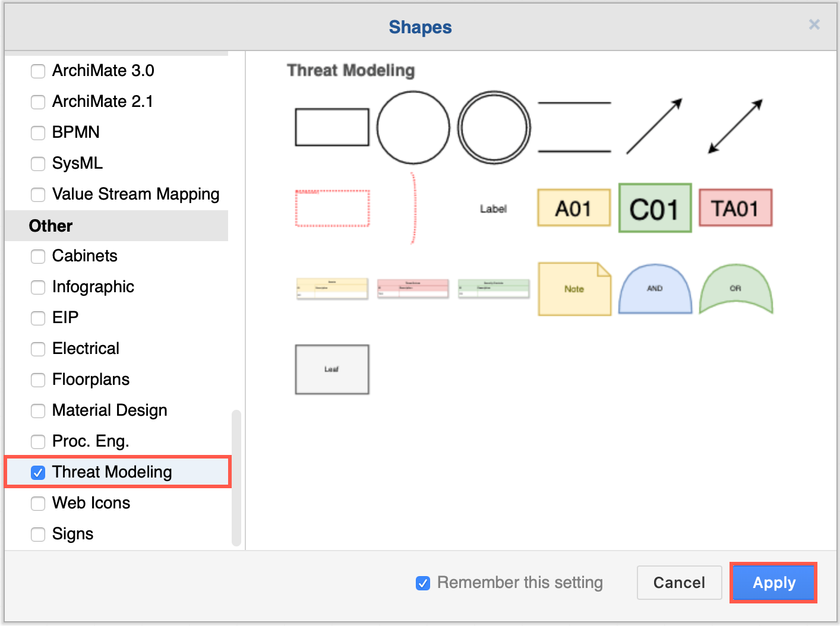The image size is (840, 626).
Task: Select the bidirectional arrow shape
Action: pos(735,127)
